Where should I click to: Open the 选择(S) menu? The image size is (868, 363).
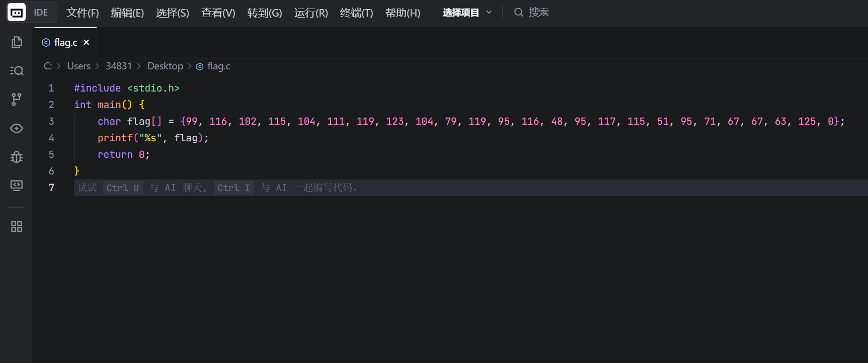pos(173,13)
